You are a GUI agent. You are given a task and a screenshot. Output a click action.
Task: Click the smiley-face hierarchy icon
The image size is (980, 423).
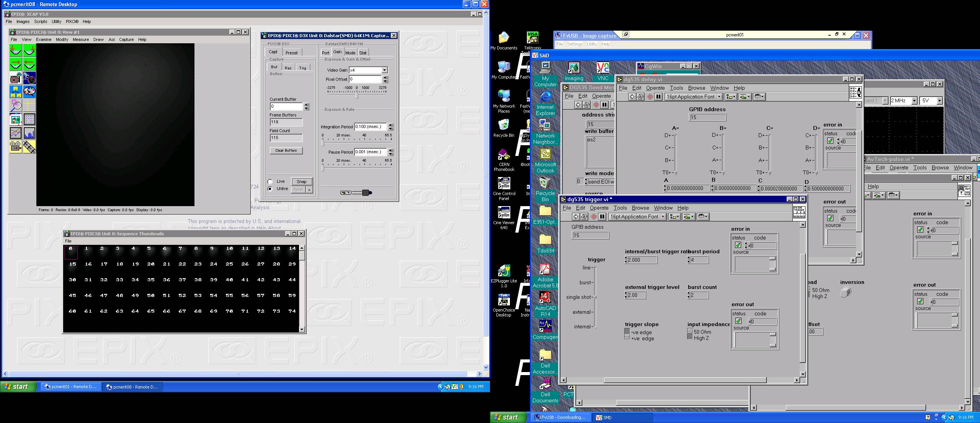click(x=15, y=92)
